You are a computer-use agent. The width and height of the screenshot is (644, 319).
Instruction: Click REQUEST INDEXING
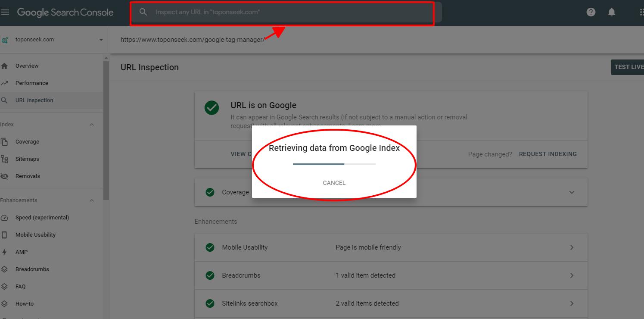548,154
